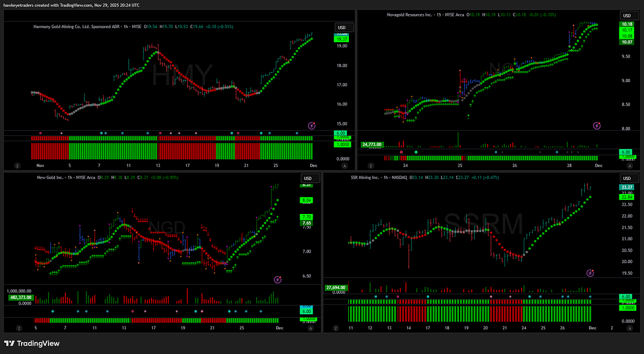644x354 pixels.
Task: Click the 7.65 price label on New Gold chart
Action: pos(307,223)
